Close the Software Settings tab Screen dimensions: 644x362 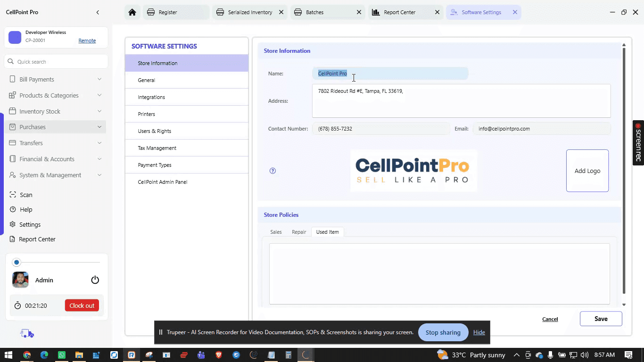pos(515,12)
